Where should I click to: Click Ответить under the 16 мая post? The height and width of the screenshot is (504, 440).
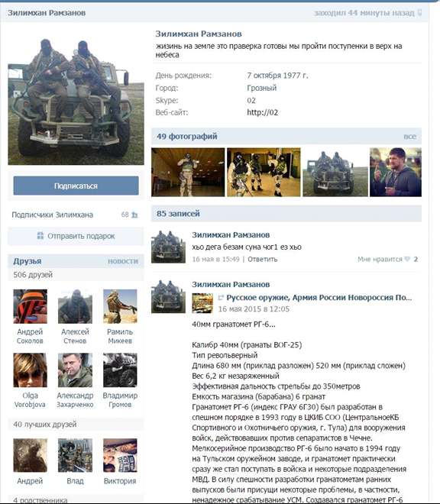pyautogui.click(x=263, y=259)
